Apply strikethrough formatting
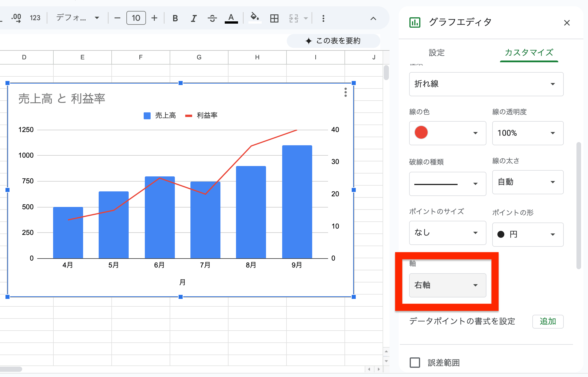 212,18
